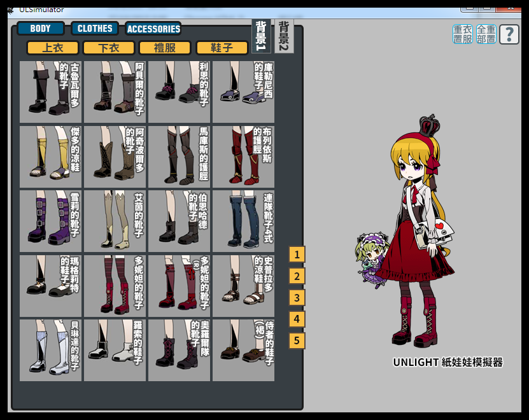Select the 鞋子 shoes category
This screenshot has height=420, width=529.
click(x=222, y=48)
